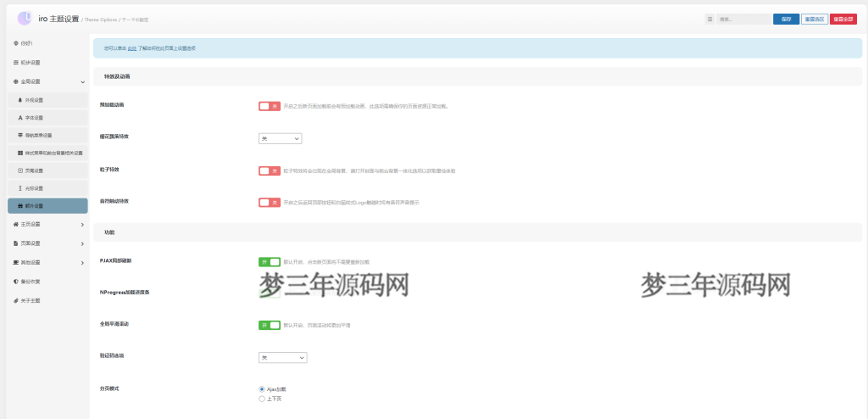Open the 樱花飘落特效 dropdown
Viewport: 868px width, 419px height.
click(280, 138)
